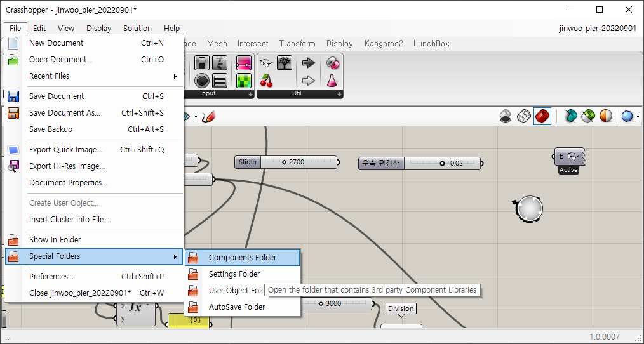Select Document Properties menu entry
This screenshot has width=644, height=344.
pos(94,183)
